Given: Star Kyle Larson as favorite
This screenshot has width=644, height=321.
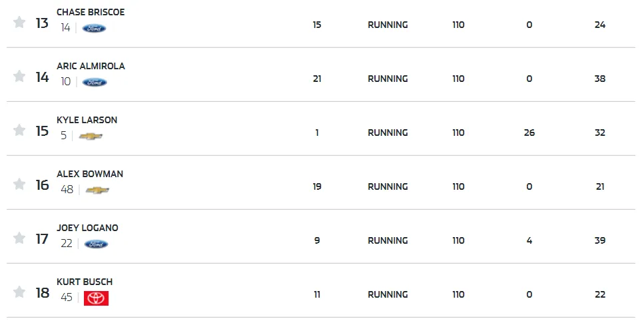Looking at the screenshot, I should point(19,130).
